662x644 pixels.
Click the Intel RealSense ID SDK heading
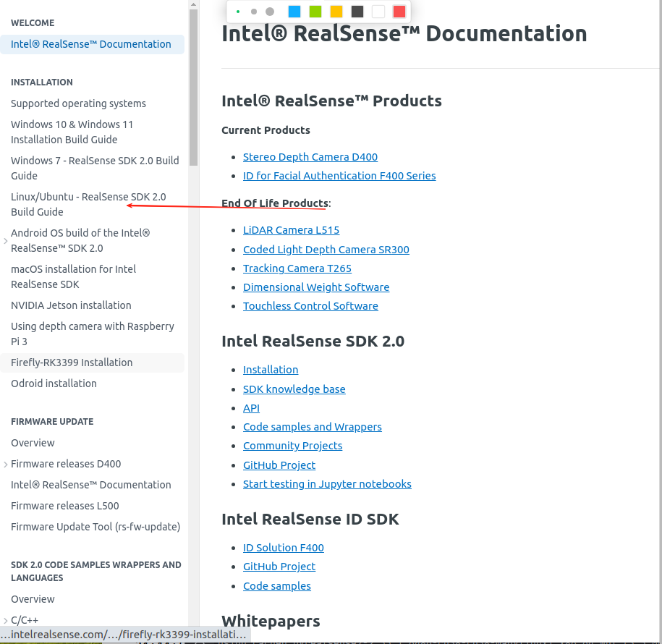coord(310,520)
